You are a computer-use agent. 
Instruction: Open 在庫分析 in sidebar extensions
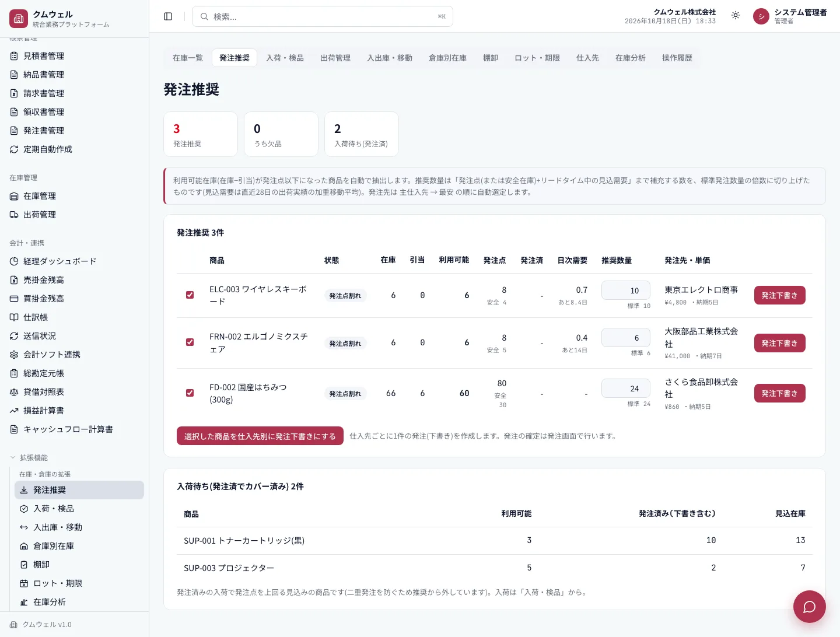[x=50, y=602]
